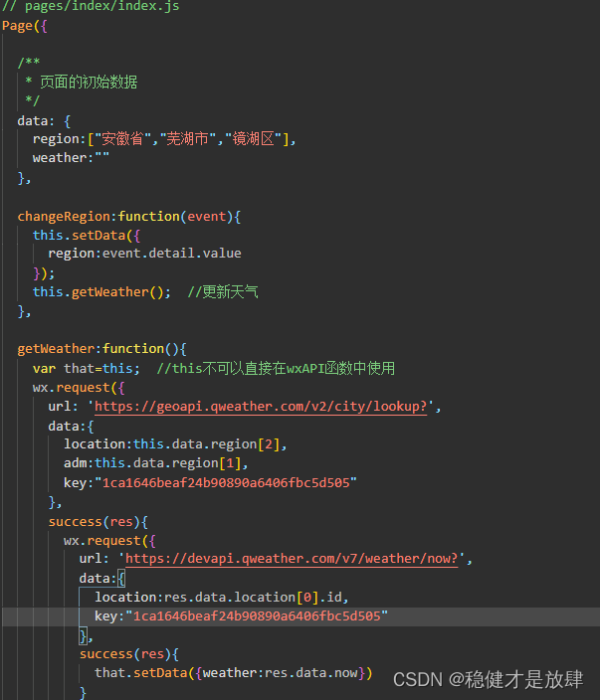Click the '// pages/index/index.js' comment line
This screenshot has width=600, height=700.
point(91,6)
